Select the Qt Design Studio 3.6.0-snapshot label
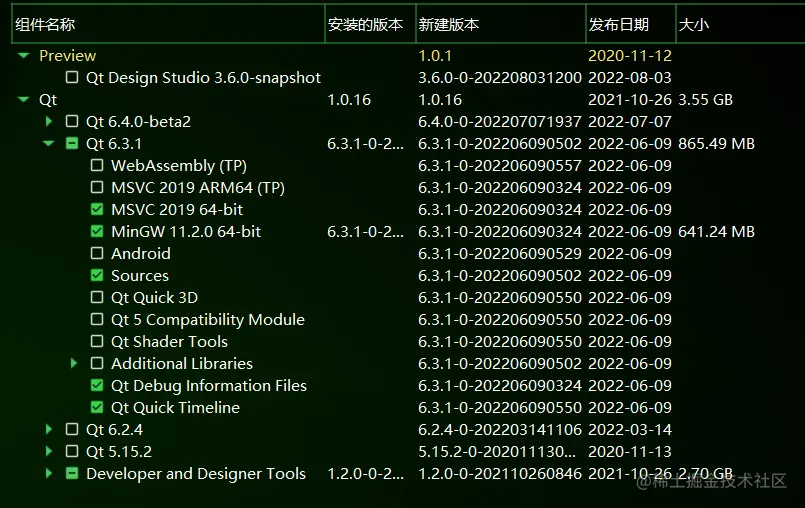 click(x=203, y=78)
